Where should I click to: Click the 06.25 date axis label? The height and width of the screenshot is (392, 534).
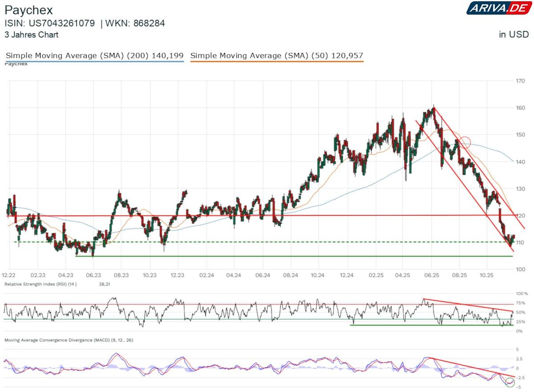(431, 276)
